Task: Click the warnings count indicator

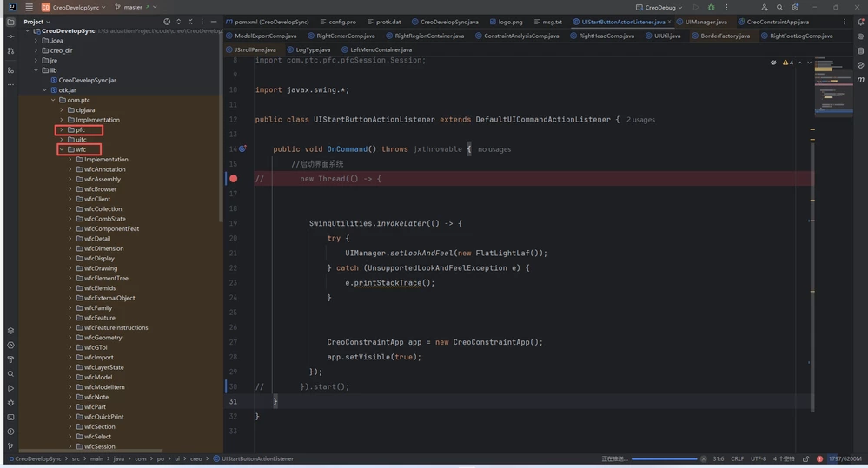Action: pos(788,63)
